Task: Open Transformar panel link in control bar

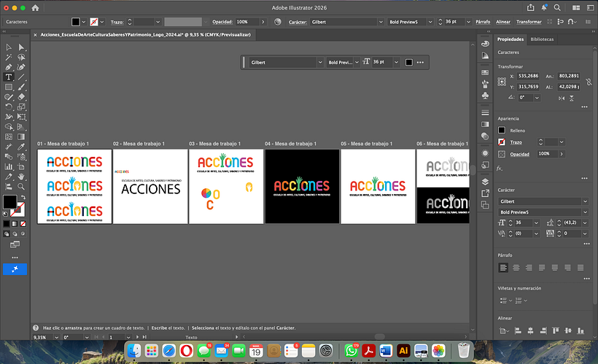Action: point(529,22)
